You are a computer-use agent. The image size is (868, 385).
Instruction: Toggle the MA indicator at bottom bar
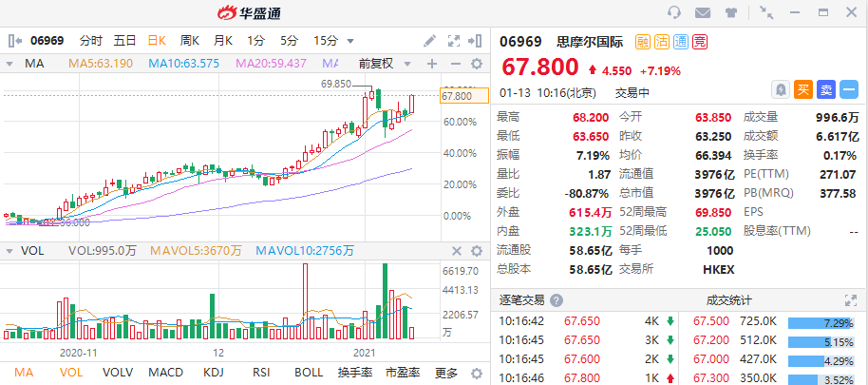pos(23,373)
